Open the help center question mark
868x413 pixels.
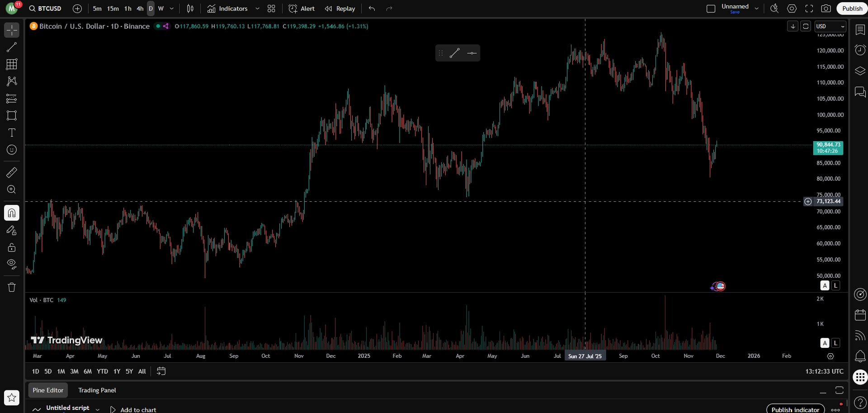[x=860, y=402]
